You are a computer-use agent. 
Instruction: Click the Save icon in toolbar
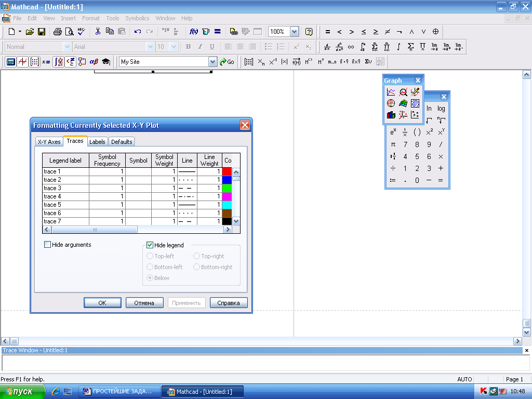click(x=42, y=32)
